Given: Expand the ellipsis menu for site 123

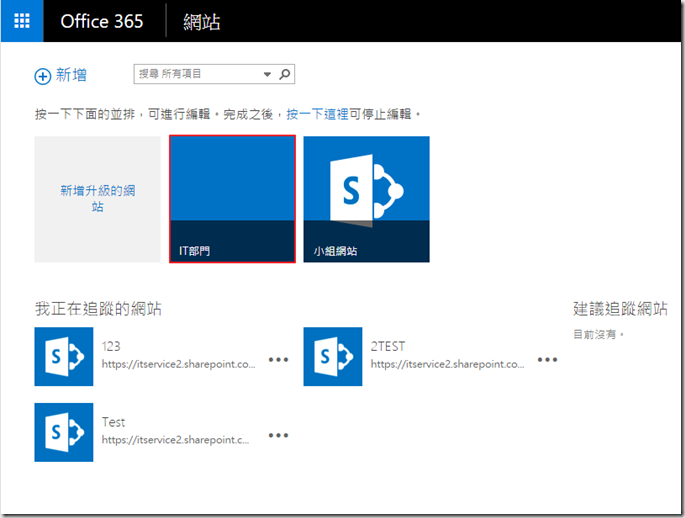Looking at the screenshot, I should (278, 359).
